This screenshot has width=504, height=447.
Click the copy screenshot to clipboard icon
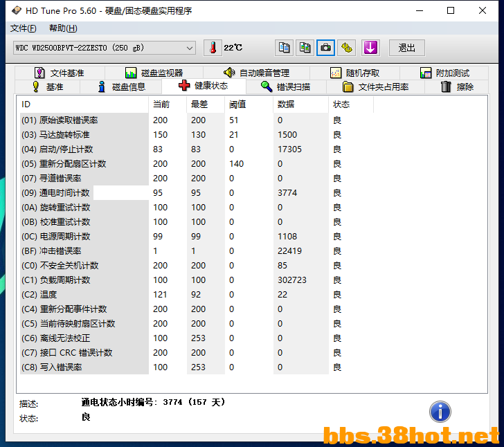click(305, 48)
